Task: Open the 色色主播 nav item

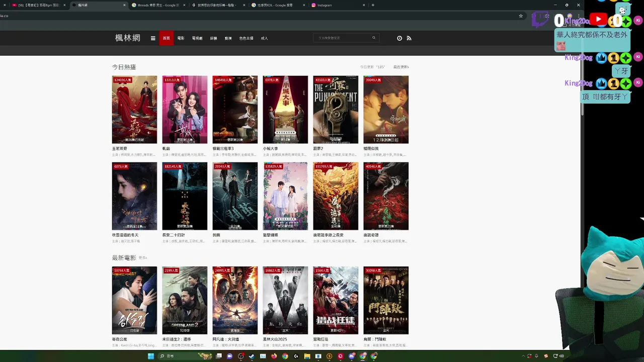Action: point(246,38)
